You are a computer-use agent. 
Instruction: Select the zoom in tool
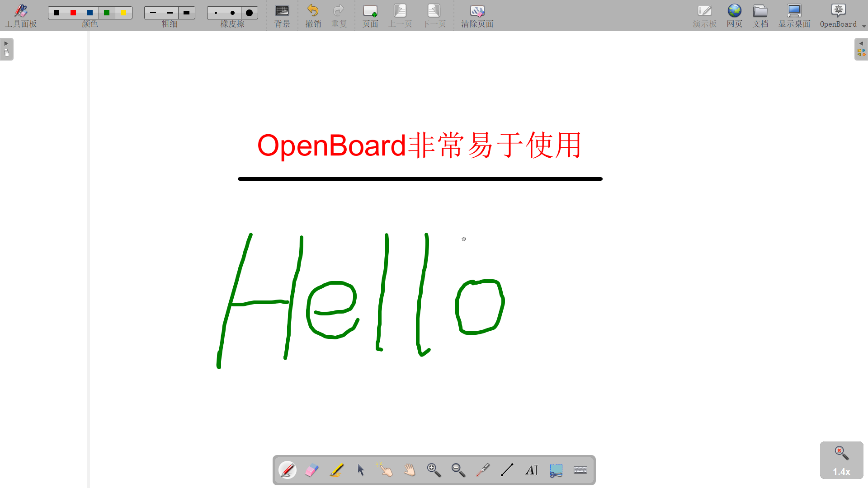(434, 470)
